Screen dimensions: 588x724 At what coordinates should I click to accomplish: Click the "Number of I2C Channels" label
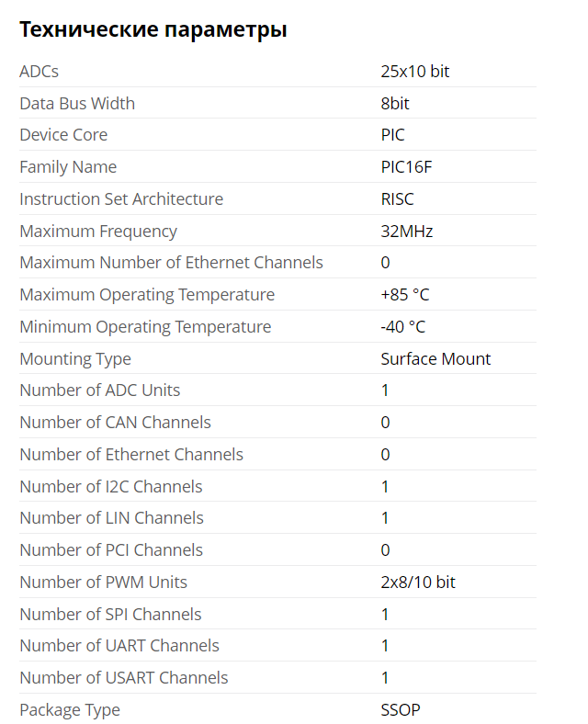111,487
